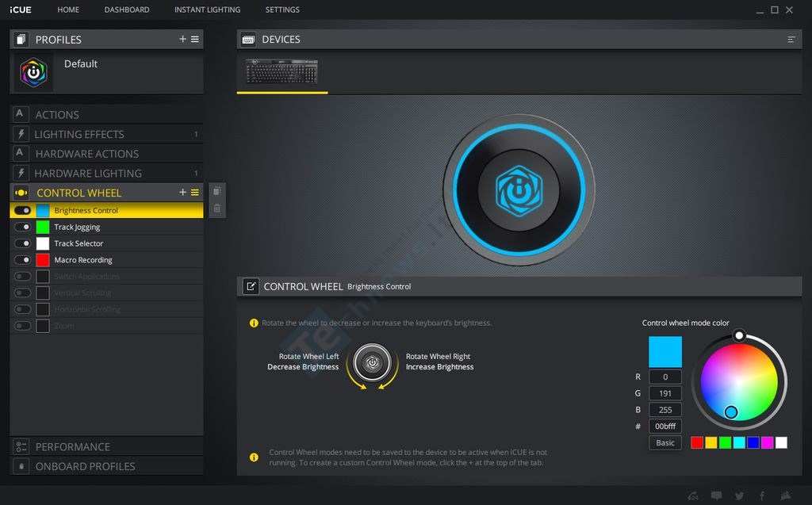Viewport: 812px width, 505px height.
Task: Switch to the DASHBOARD tab
Action: 127,10
